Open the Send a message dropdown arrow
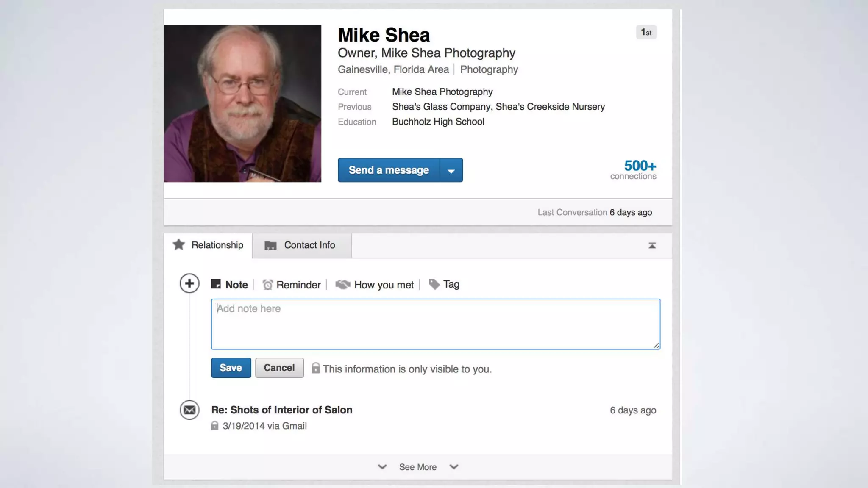This screenshot has width=868, height=488. pos(451,170)
